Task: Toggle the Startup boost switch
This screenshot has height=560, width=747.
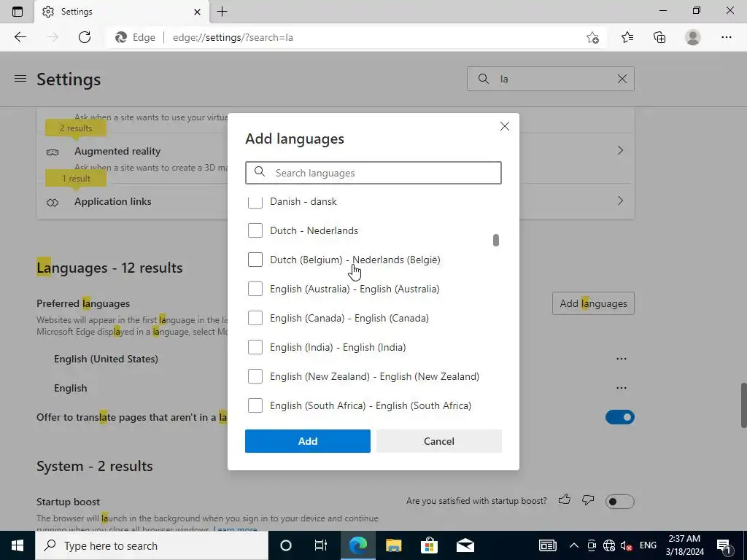Action: coord(620,502)
